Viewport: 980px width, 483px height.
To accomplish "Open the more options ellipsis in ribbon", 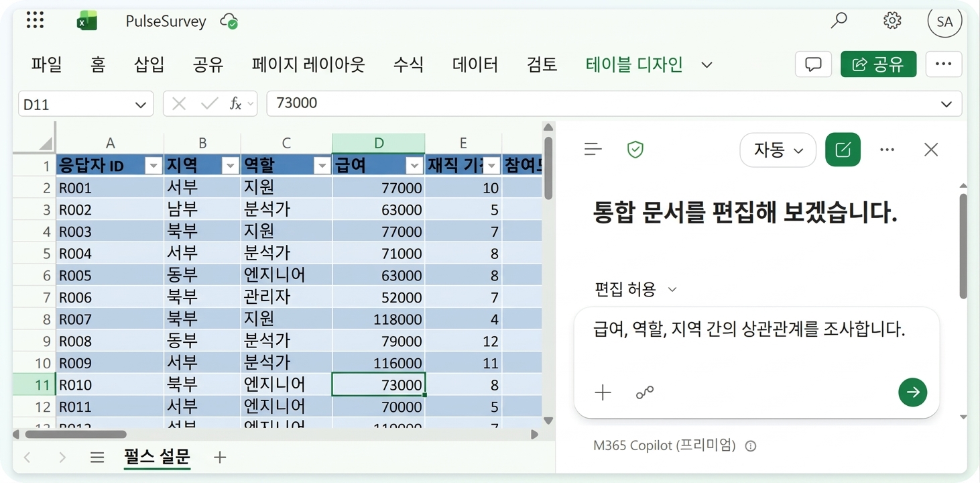I will coord(944,64).
